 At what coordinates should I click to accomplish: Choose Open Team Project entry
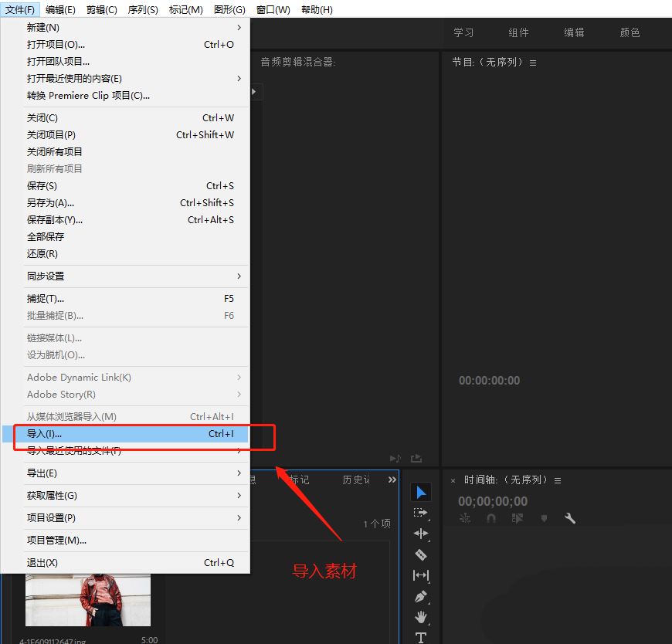click(x=125, y=62)
